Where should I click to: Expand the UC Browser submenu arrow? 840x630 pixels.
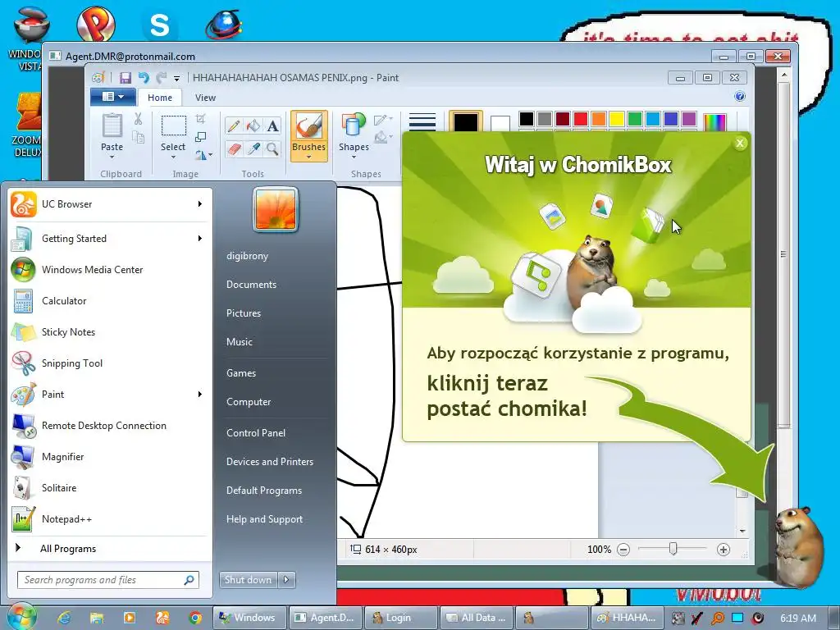pyautogui.click(x=200, y=204)
